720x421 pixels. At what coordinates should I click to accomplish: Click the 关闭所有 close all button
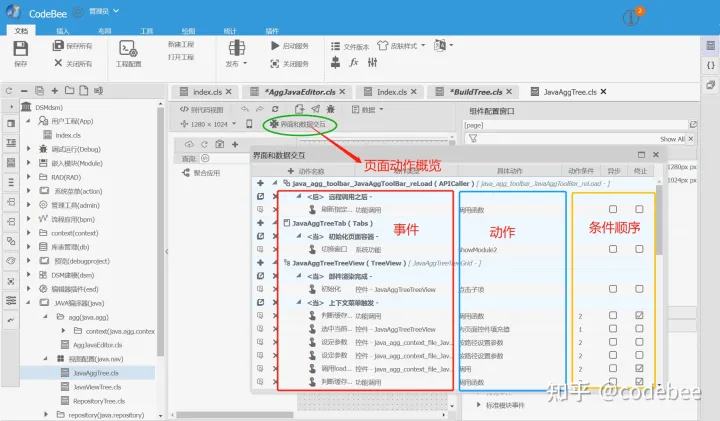pyautogui.click(x=73, y=63)
